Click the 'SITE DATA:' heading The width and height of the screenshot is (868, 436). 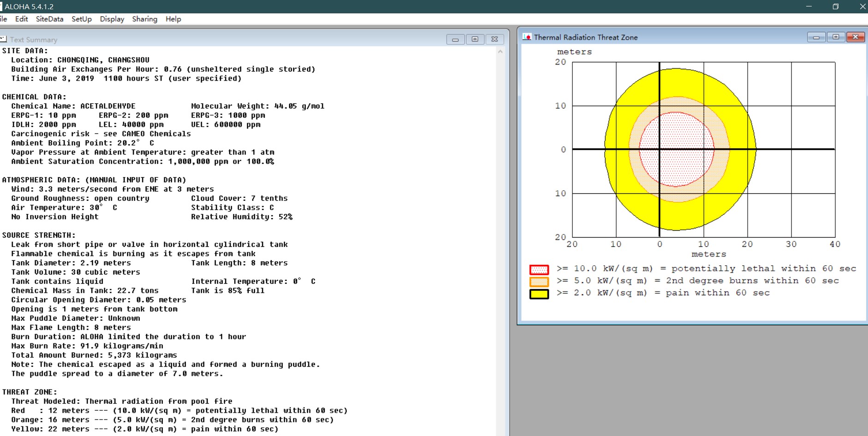pyautogui.click(x=25, y=51)
